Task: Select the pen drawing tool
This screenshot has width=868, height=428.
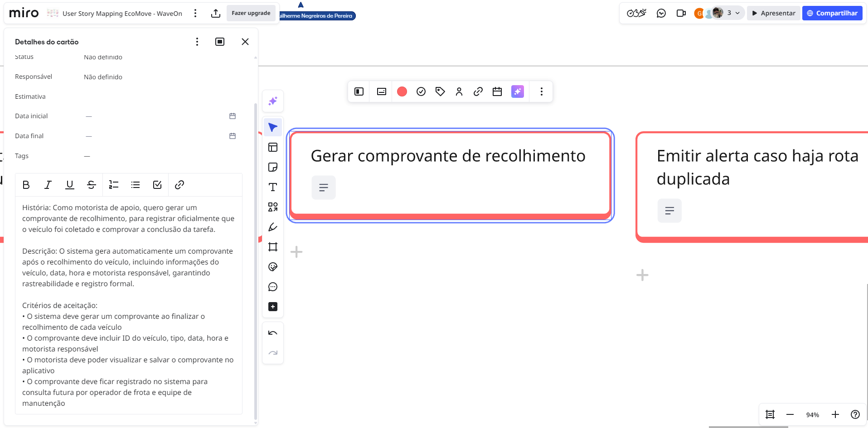Action: (x=273, y=227)
